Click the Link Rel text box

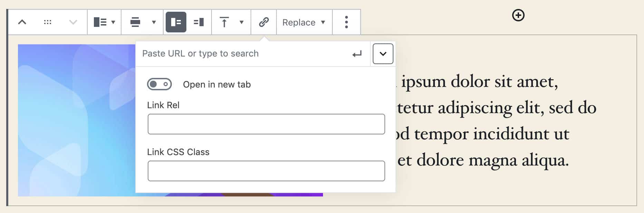[x=266, y=124]
